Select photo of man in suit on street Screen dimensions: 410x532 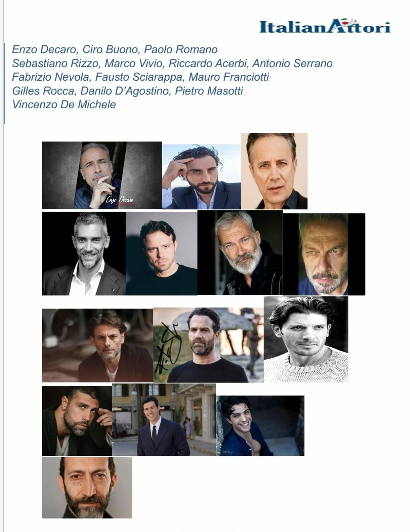point(164,419)
